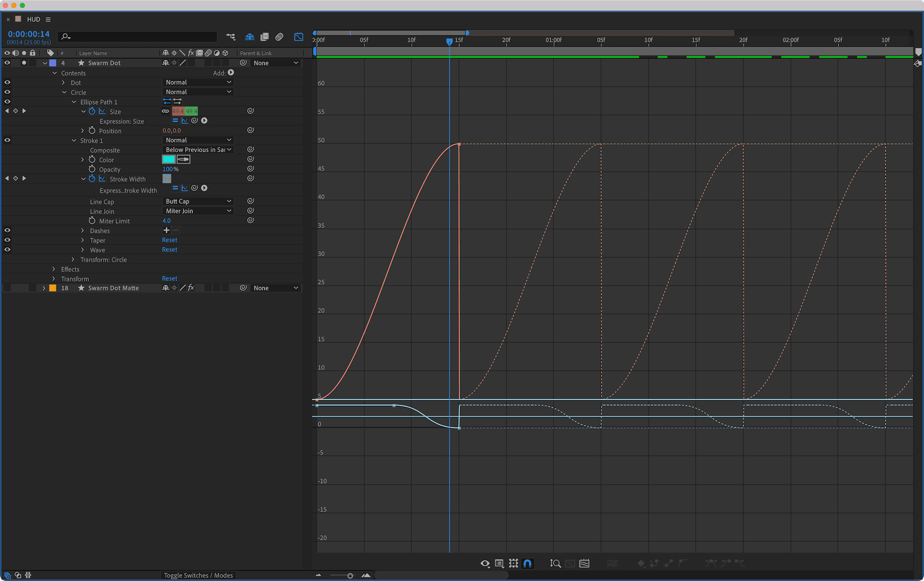The image size is (924, 581).
Task: Open the Composite order dropdown
Action: [198, 150]
